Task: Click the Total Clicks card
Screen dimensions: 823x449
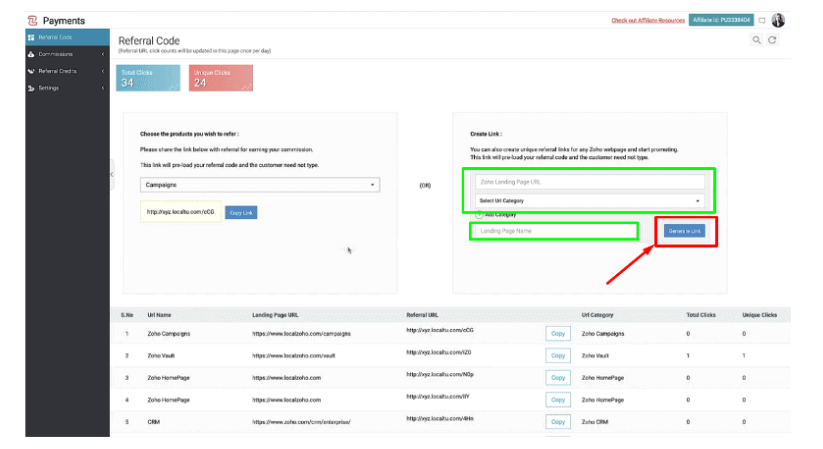Action: pos(148,78)
